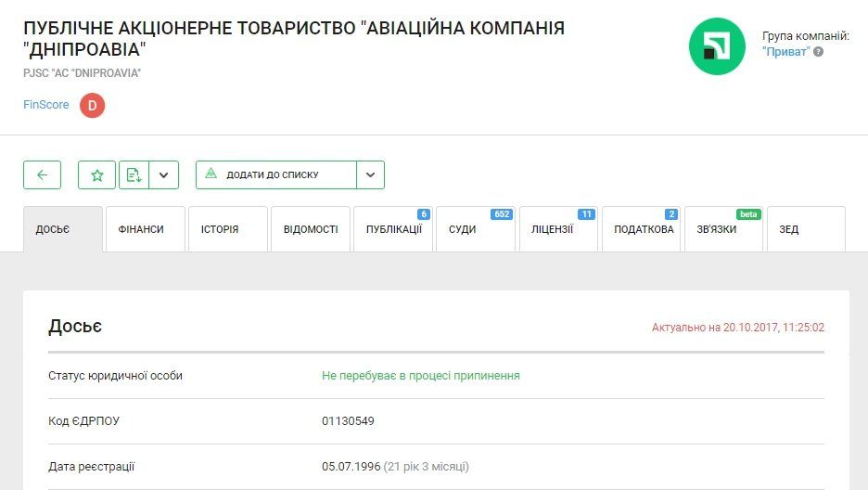The height and width of the screenshot is (490, 868).
Task: Click the green Privat group logo
Action: [x=717, y=46]
